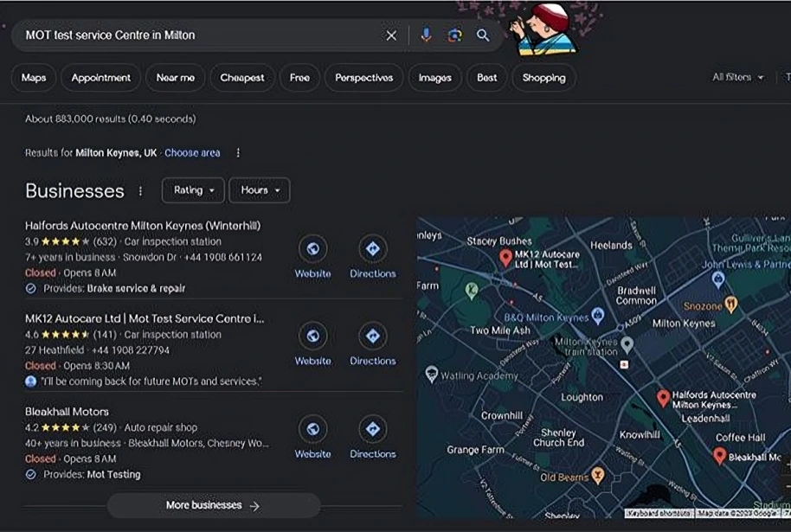
Task: Open MK12 Autocare Ltd business listing
Action: pos(145,318)
